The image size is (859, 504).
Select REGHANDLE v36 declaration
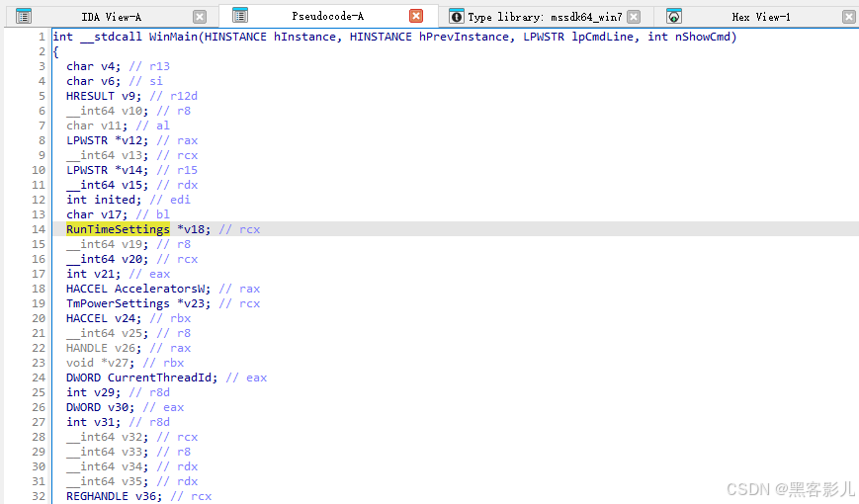tap(114, 495)
